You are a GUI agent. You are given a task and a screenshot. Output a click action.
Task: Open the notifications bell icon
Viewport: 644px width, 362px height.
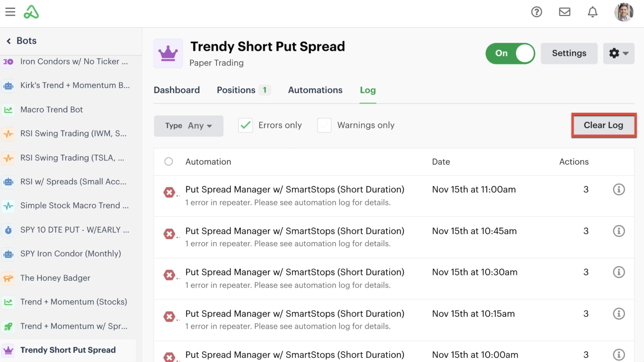tap(592, 12)
